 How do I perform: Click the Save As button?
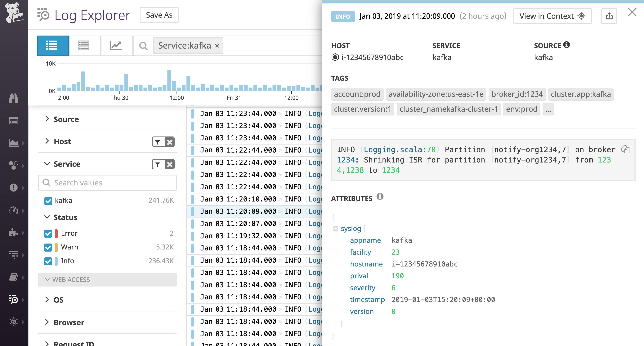(x=159, y=15)
